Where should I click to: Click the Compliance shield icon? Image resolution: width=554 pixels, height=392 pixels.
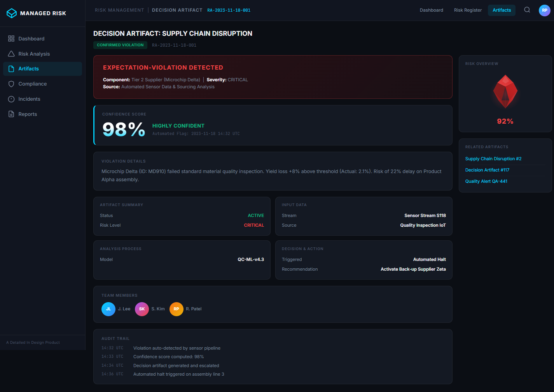click(11, 84)
